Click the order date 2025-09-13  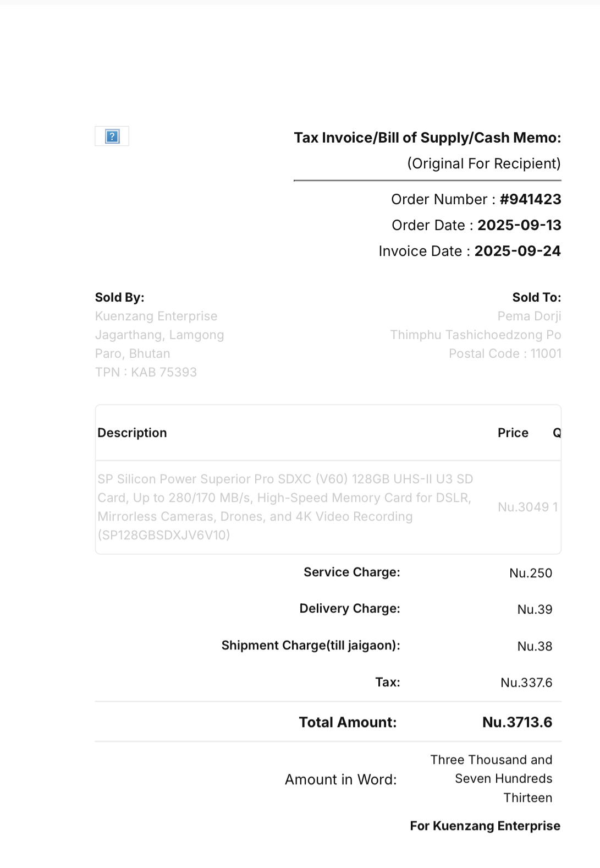(519, 225)
